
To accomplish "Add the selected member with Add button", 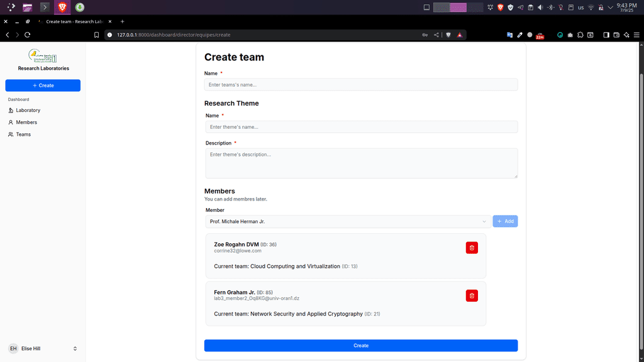I will pyautogui.click(x=505, y=221).
